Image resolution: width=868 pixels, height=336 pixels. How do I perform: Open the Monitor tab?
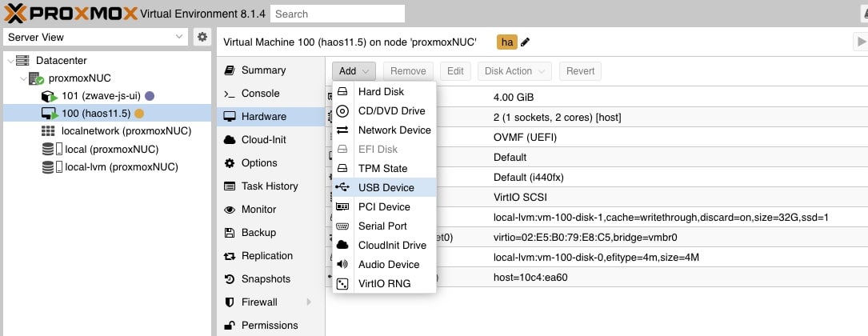pyautogui.click(x=270, y=210)
